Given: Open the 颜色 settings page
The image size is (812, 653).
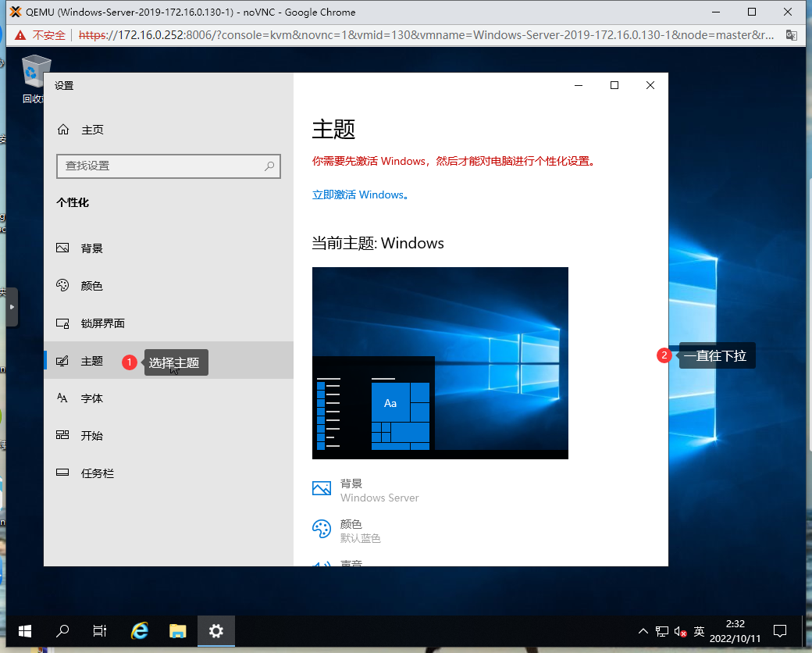Looking at the screenshot, I should [x=169, y=286].
